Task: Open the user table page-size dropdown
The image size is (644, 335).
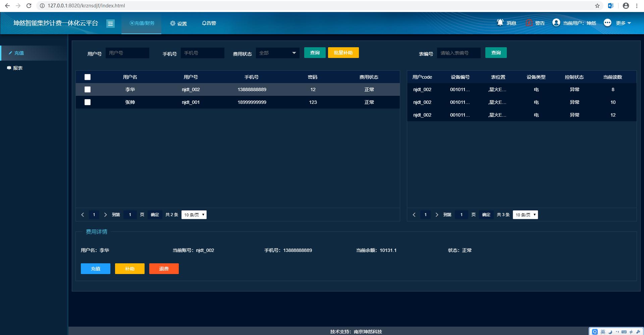Action: [194, 215]
